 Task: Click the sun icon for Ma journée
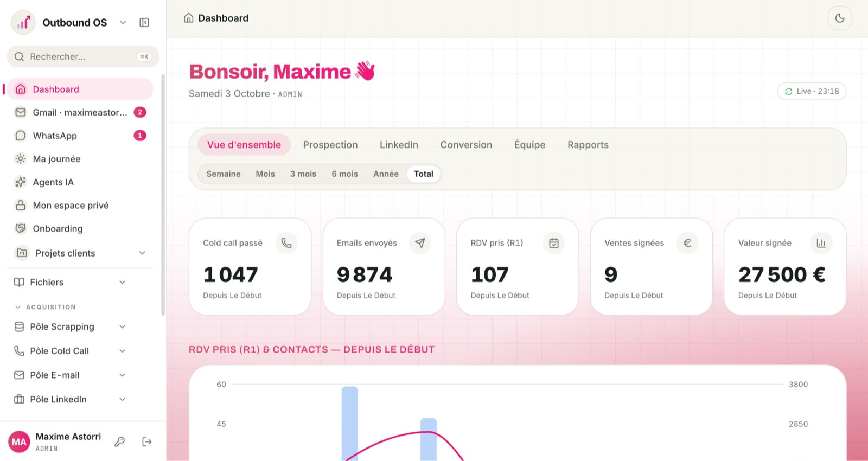(x=21, y=159)
